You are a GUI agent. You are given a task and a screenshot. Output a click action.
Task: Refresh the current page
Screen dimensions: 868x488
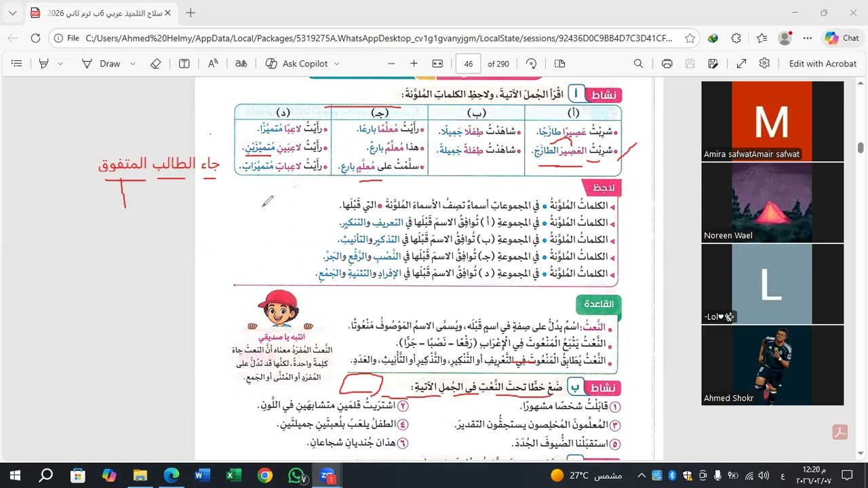[35, 39]
